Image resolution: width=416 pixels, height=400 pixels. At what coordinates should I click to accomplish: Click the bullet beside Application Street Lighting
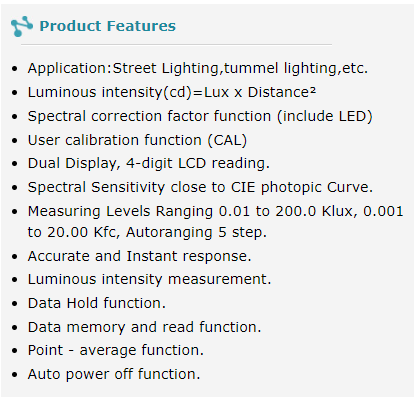tap(14, 69)
